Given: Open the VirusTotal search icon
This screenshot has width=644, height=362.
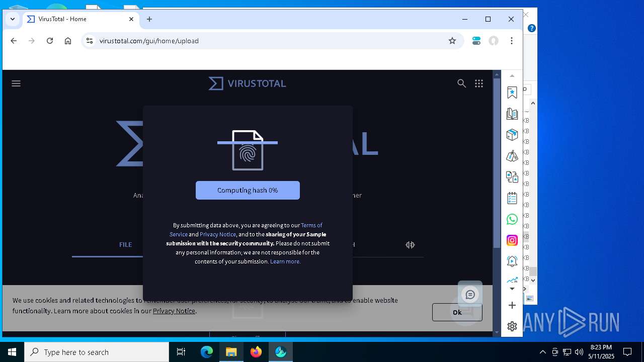Looking at the screenshot, I should coord(461,83).
